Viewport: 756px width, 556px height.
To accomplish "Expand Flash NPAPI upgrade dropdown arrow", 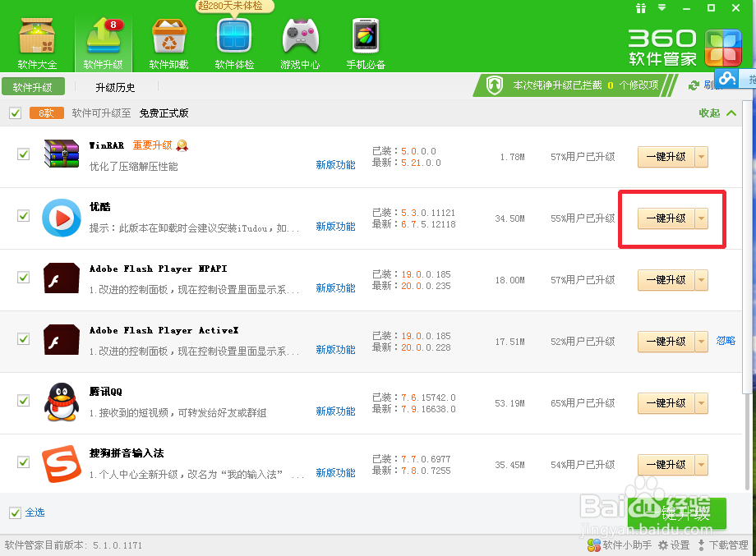I will (702, 280).
